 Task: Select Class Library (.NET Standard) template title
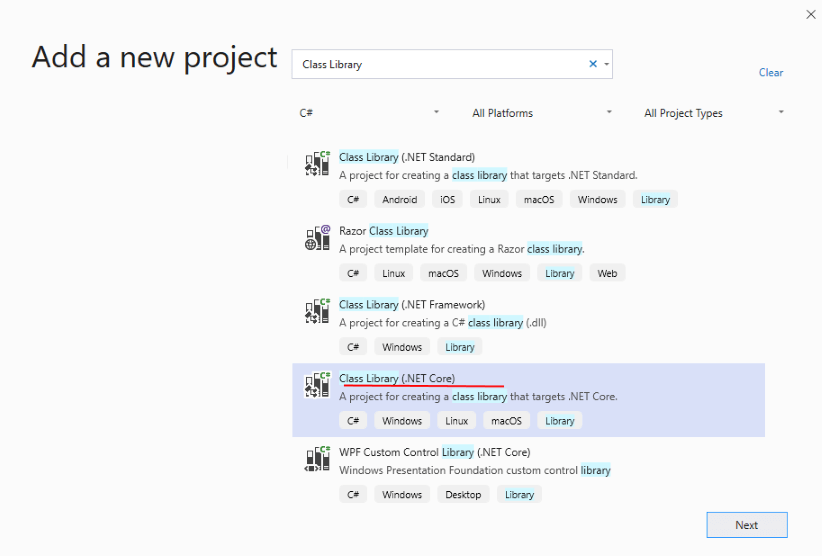tap(407, 157)
